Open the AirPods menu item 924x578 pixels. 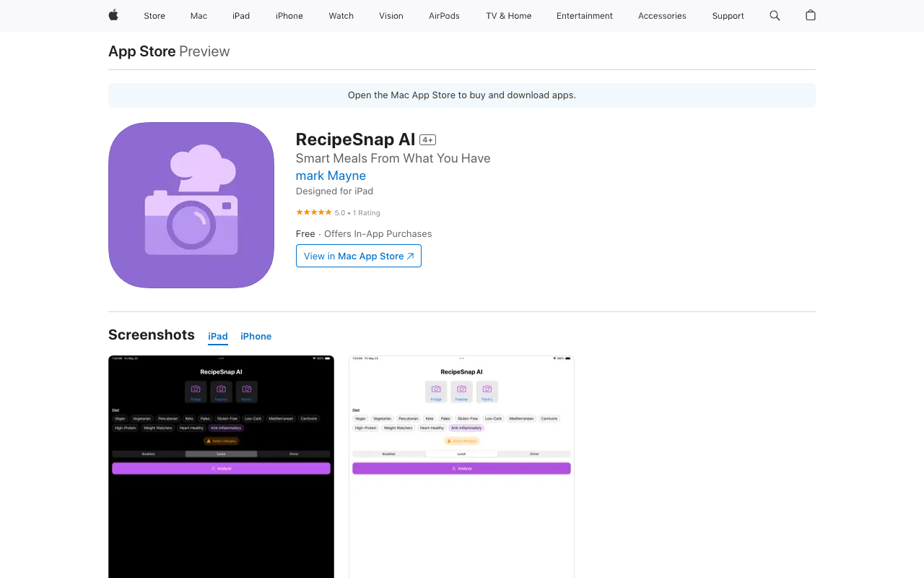(x=444, y=16)
